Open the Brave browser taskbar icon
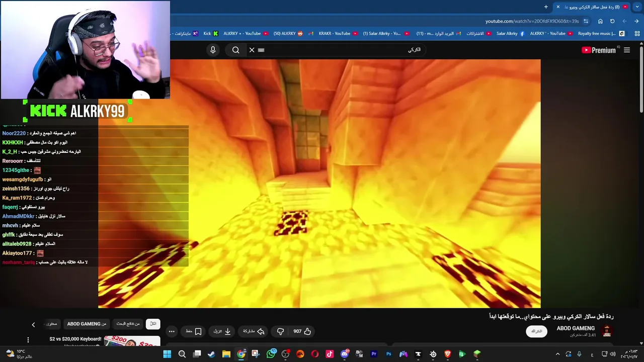Image resolution: width=644 pixels, height=362 pixels. (448, 354)
